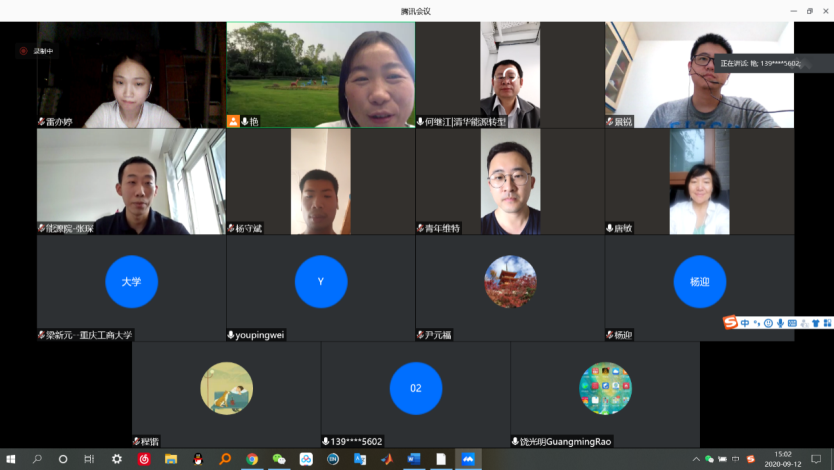Open the soft keyboard from Sogou toolbar
This screenshot has height=470, width=834.
coord(792,323)
